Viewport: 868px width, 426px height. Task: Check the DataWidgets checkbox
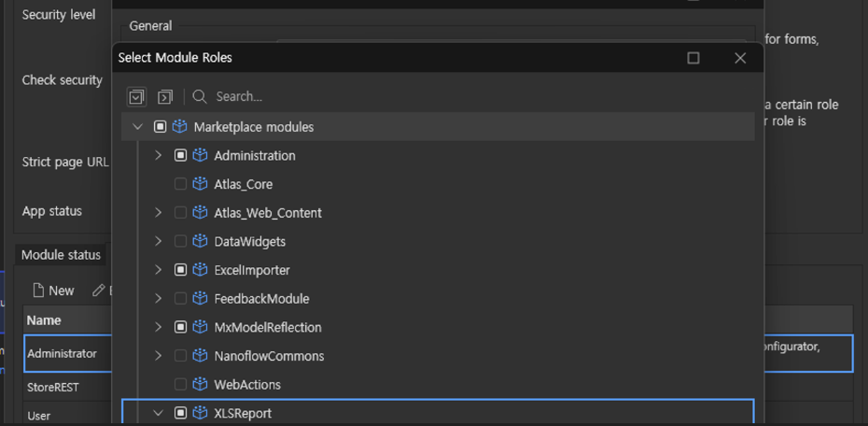point(180,242)
